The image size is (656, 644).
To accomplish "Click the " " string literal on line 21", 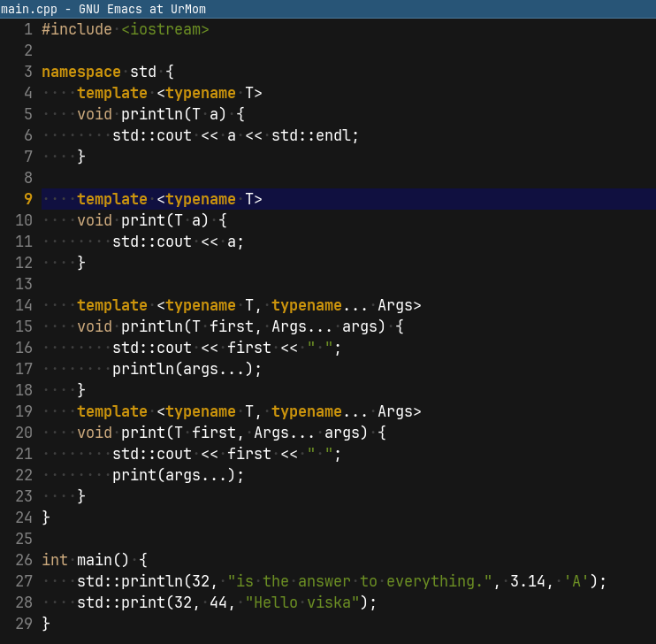I will pos(320,454).
